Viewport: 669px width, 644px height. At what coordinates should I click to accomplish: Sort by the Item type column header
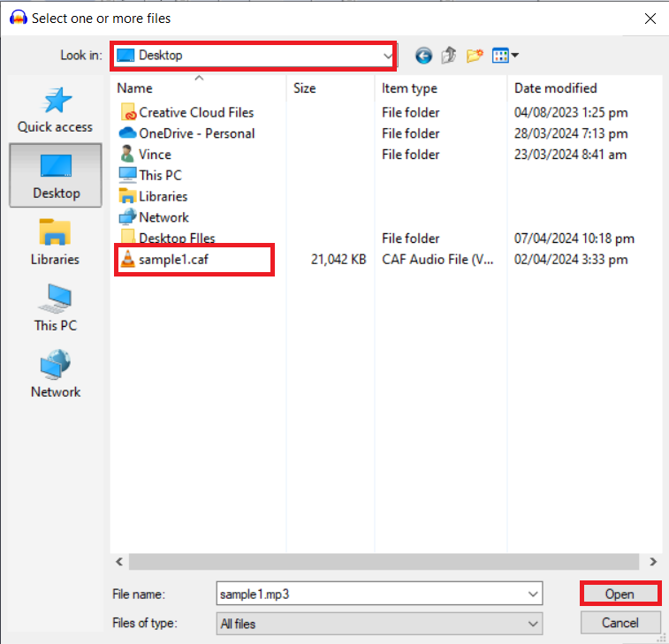(441, 87)
